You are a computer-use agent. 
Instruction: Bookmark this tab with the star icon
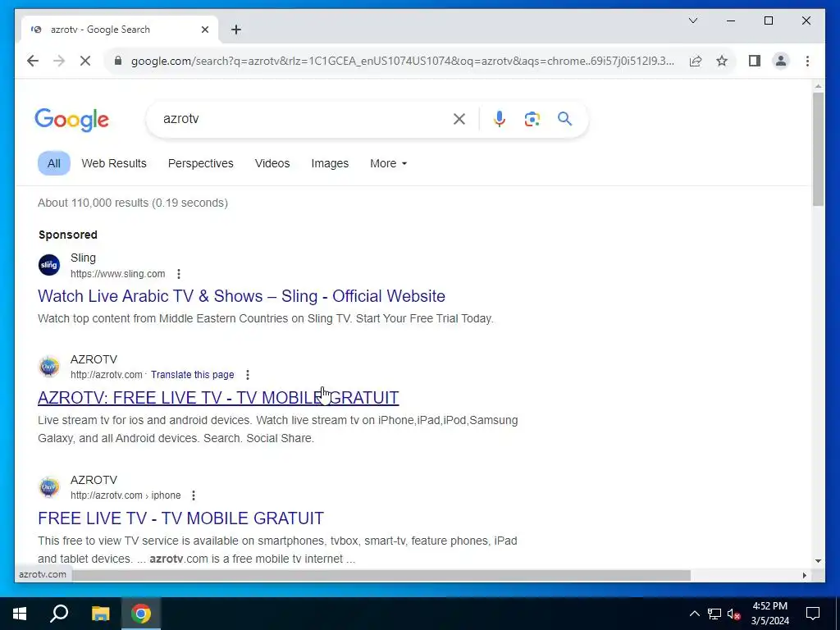[x=722, y=61]
